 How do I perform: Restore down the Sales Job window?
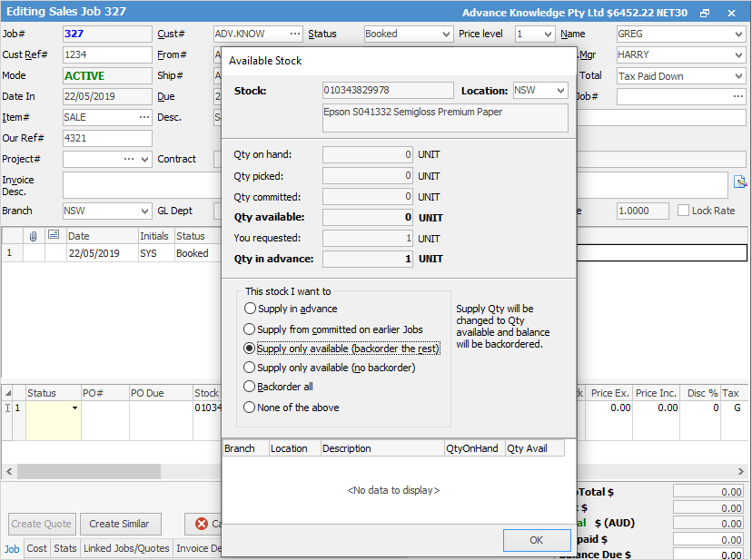click(x=705, y=13)
